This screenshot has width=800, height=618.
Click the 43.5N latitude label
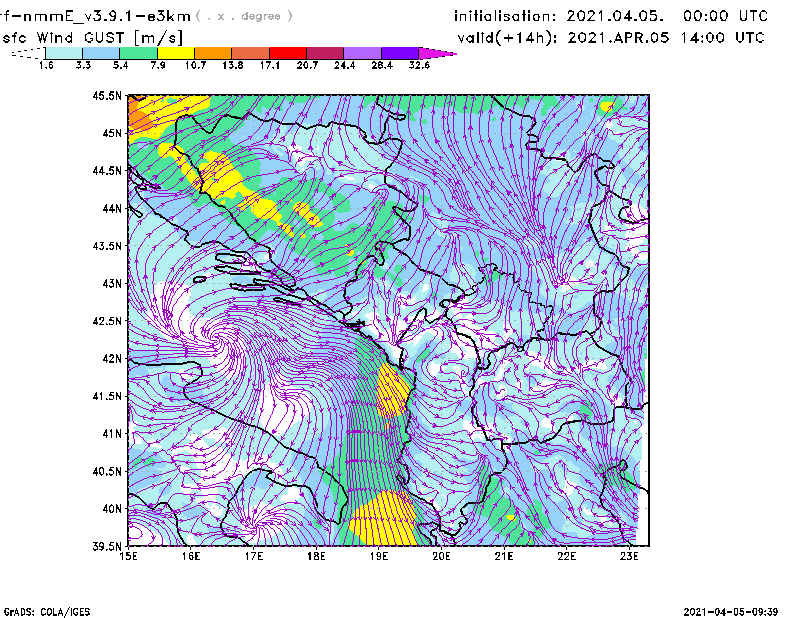(x=107, y=246)
